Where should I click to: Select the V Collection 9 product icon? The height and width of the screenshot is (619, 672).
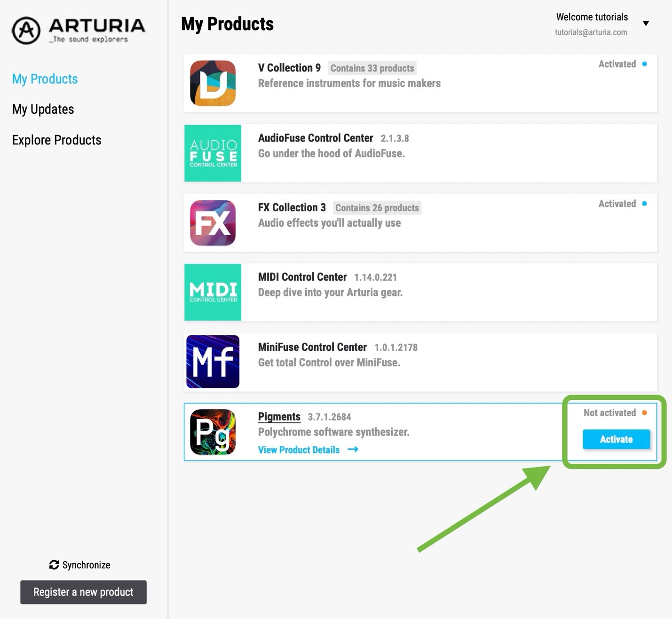tap(213, 83)
